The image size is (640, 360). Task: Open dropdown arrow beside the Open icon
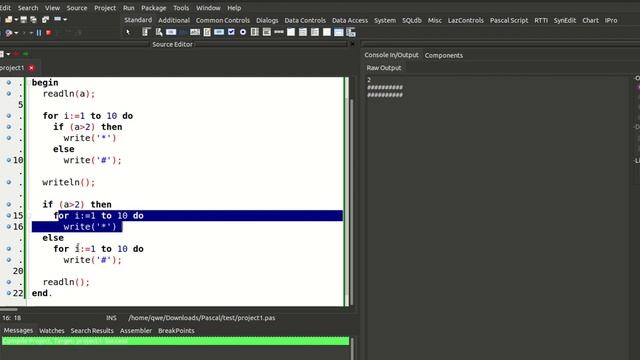[x=16, y=19]
